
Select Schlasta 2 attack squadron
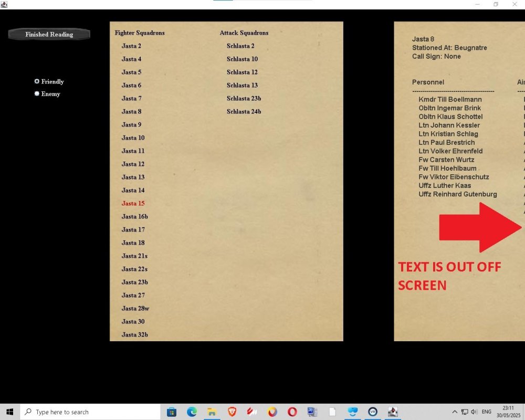[x=240, y=46]
